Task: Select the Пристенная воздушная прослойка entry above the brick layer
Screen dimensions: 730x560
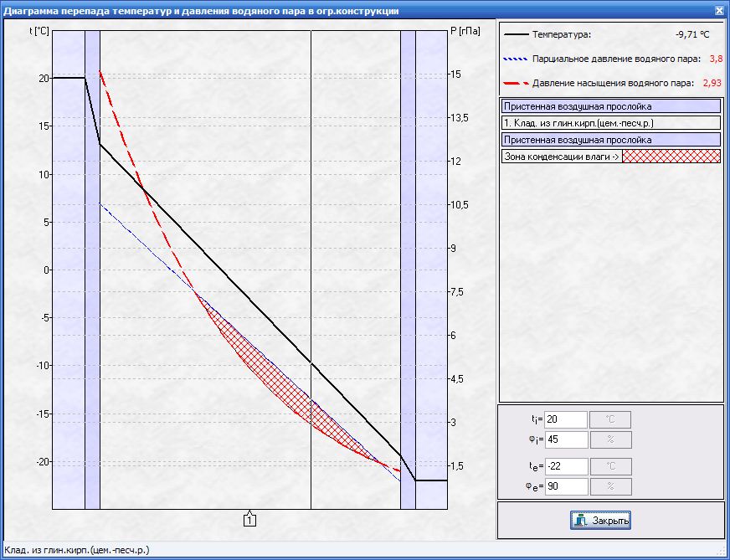Action: pos(610,106)
